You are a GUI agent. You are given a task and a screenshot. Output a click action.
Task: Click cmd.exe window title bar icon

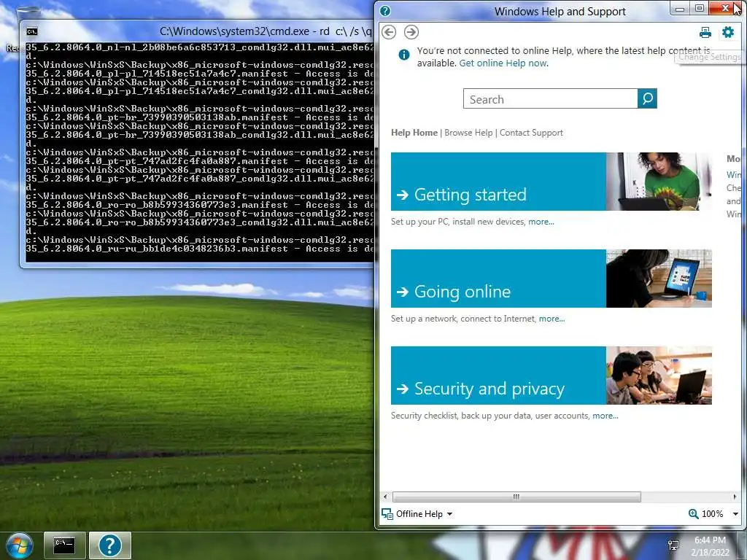coord(32,31)
